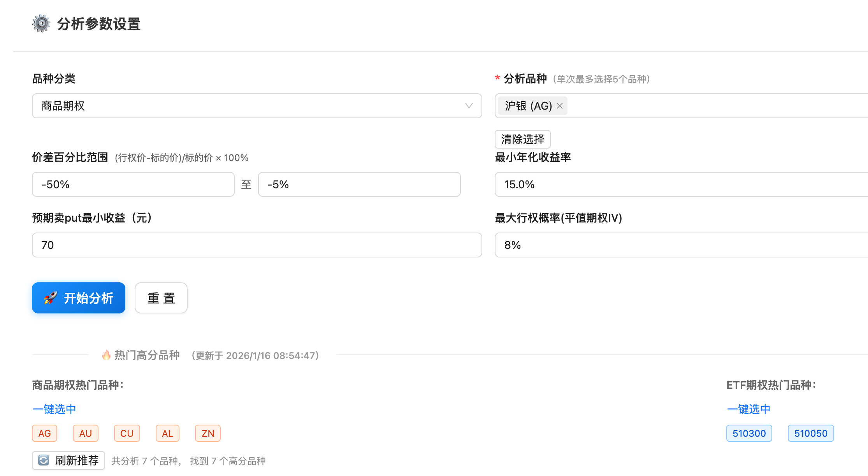
Task: Select the AG hot commodity tag
Action: 45,433
